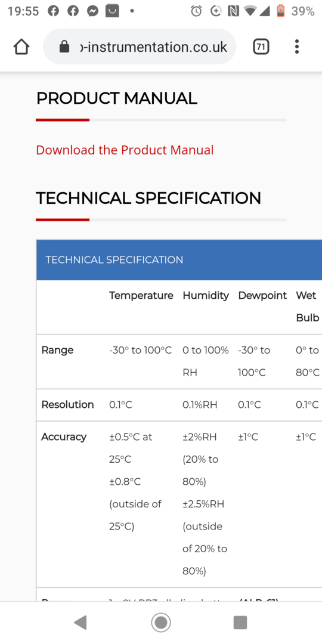The width and height of the screenshot is (322, 644).
Task: Tap the Accuracy row label
Action: (64, 436)
